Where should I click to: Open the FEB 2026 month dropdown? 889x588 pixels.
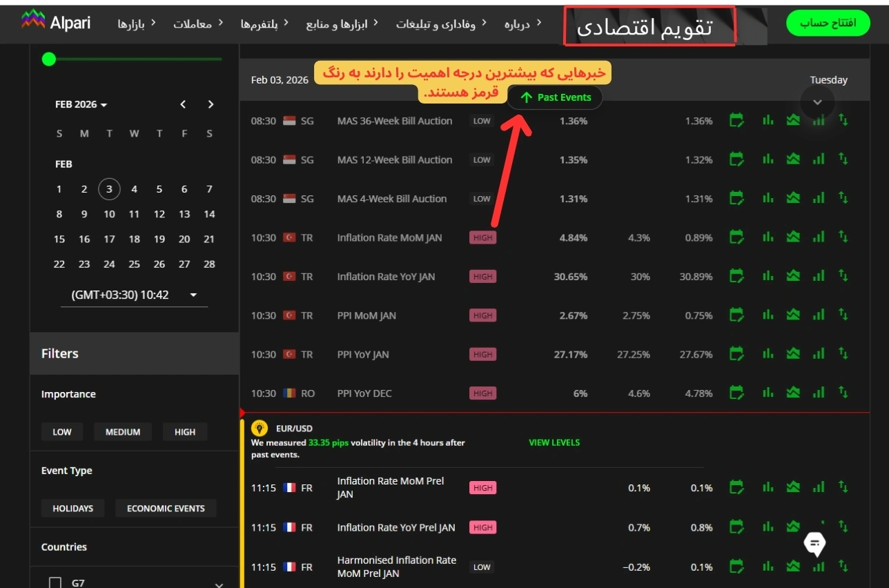coord(81,105)
